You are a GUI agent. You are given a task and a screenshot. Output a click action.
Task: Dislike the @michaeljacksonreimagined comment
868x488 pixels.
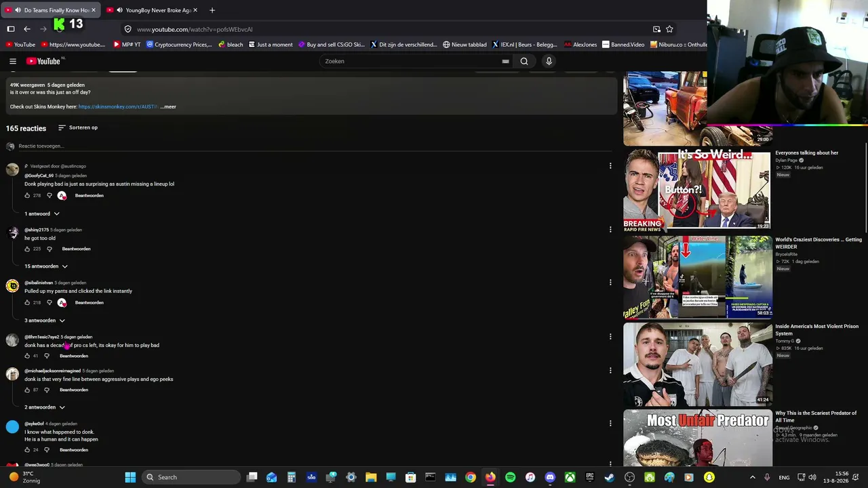47,390
